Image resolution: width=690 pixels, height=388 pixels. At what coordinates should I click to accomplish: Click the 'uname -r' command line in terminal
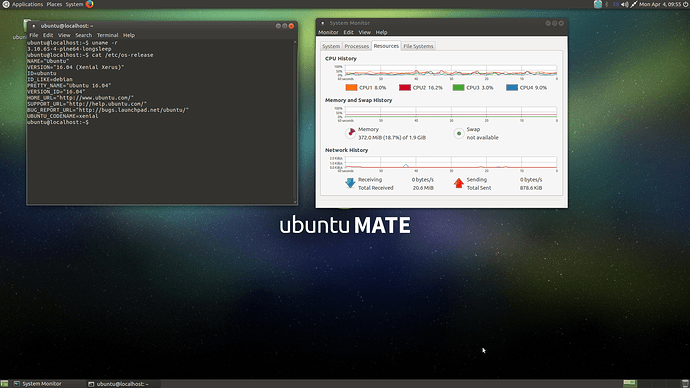click(x=72, y=43)
